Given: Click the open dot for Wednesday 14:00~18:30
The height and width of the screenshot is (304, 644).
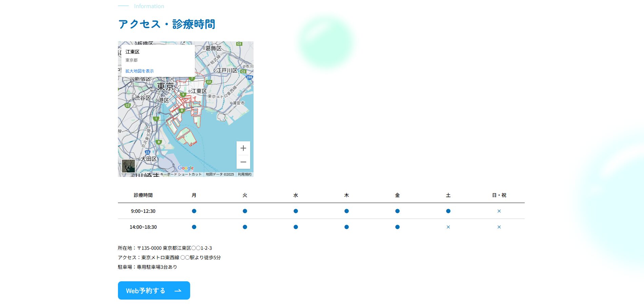Looking at the screenshot, I should coord(296,227).
